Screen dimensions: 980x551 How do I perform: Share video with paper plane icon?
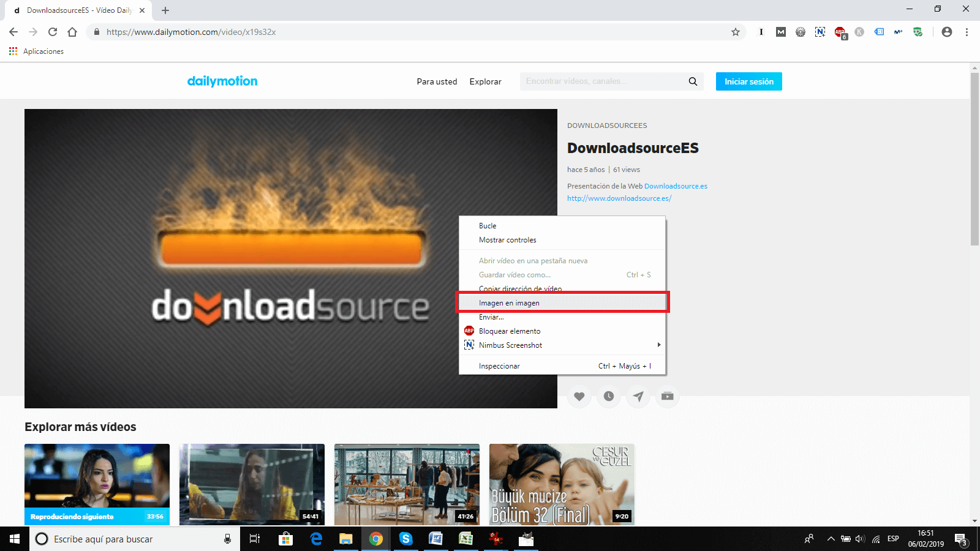(638, 396)
